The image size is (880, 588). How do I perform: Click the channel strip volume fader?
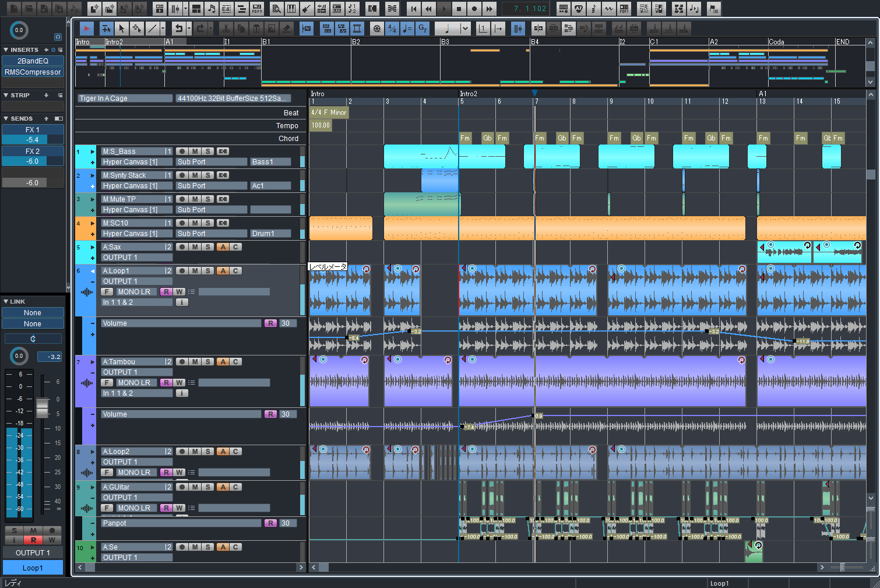43,407
